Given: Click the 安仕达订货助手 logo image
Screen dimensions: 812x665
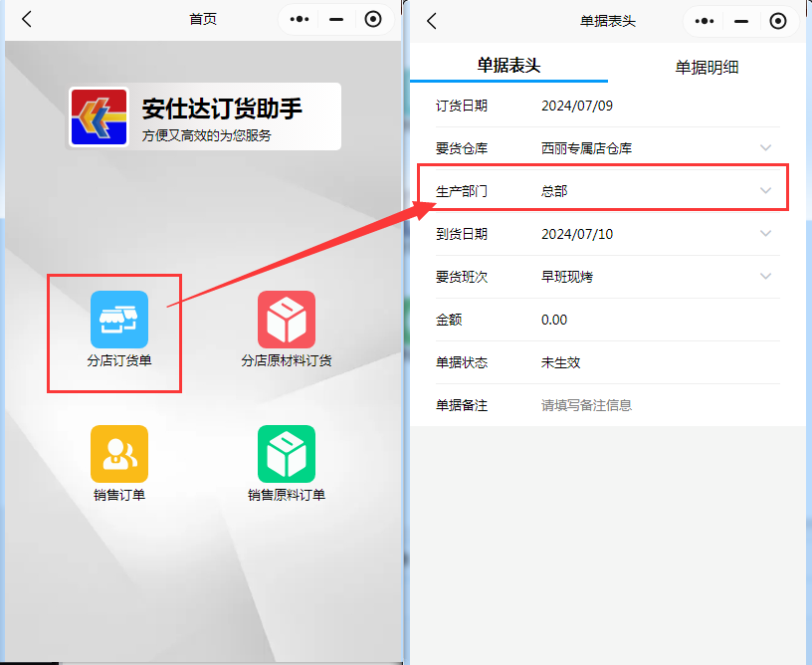Looking at the screenshot, I should coord(99,116).
